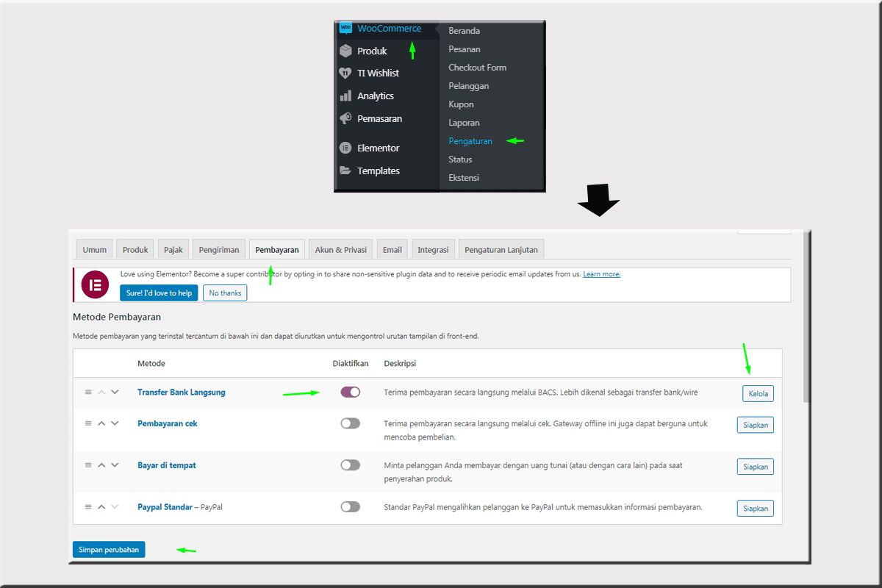
Task: Select Pengaturan in WooCommerce submenu
Action: [470, 141]
